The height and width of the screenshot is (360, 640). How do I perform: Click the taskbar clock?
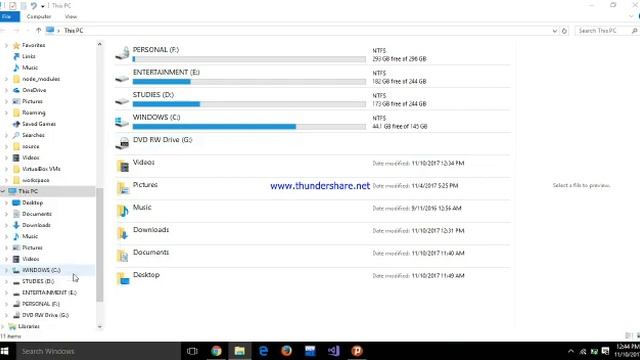click(627, 351)
